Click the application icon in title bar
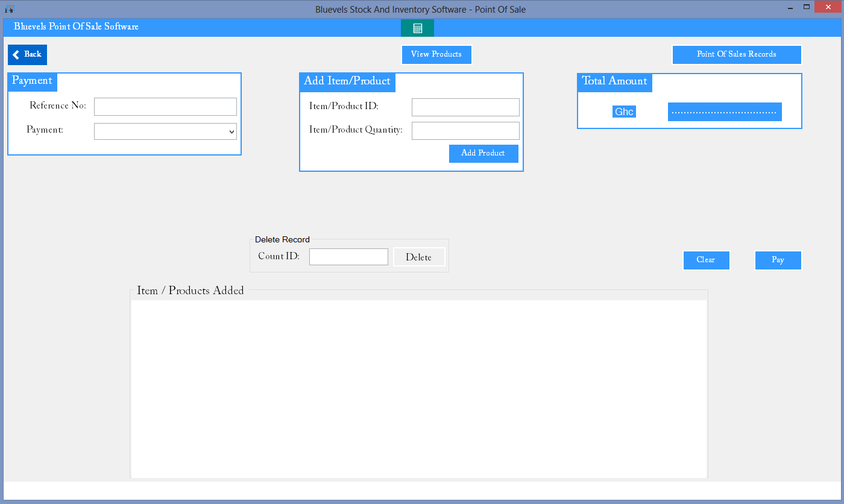The height and width of the screenshot is (504, 844). [9, 9]
